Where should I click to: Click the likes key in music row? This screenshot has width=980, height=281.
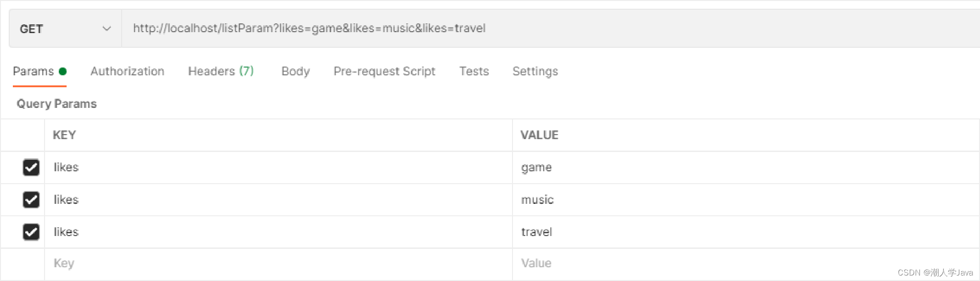(x=66, y=200)
